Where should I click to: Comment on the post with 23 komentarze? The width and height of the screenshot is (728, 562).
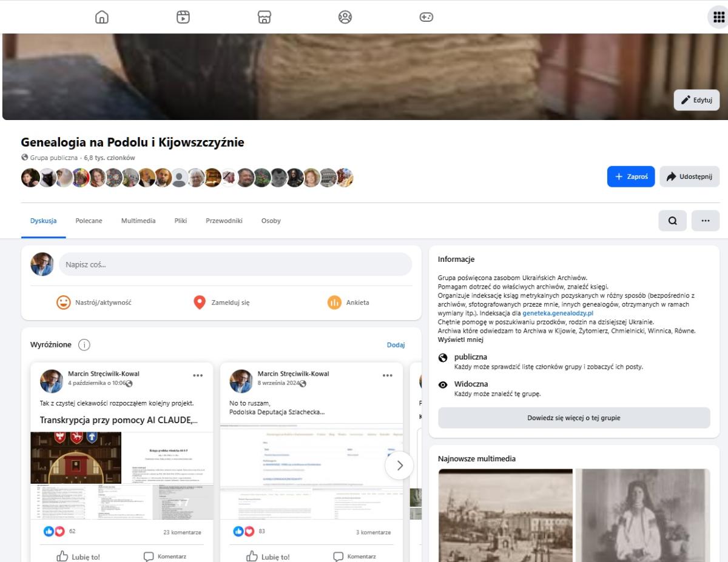point(165,556)
